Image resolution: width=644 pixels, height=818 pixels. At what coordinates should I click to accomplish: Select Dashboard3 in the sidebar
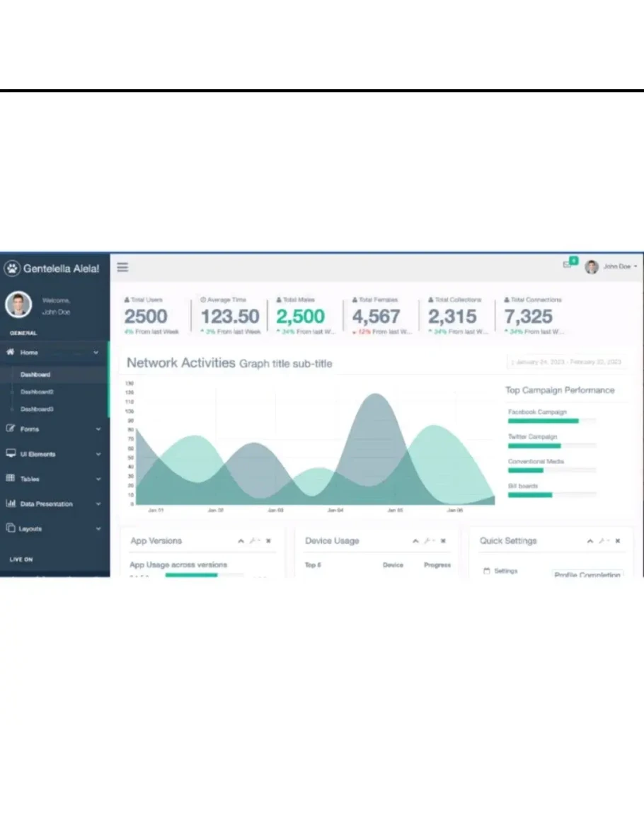point(38,409)
